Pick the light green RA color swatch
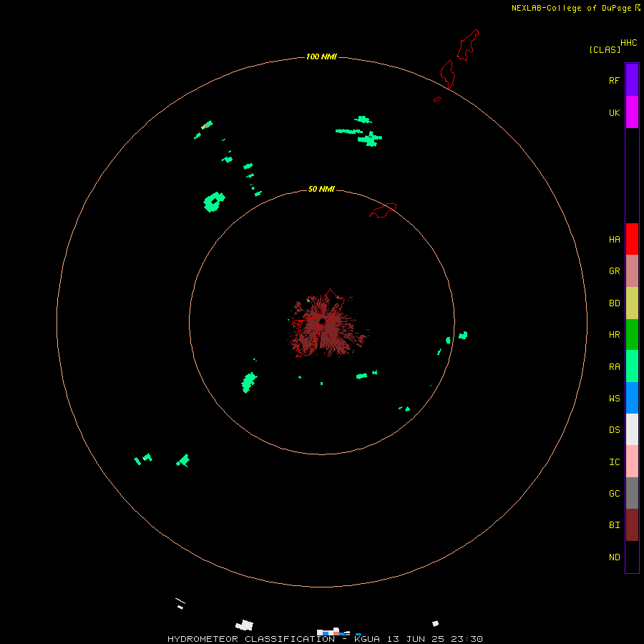 [632, 366]
